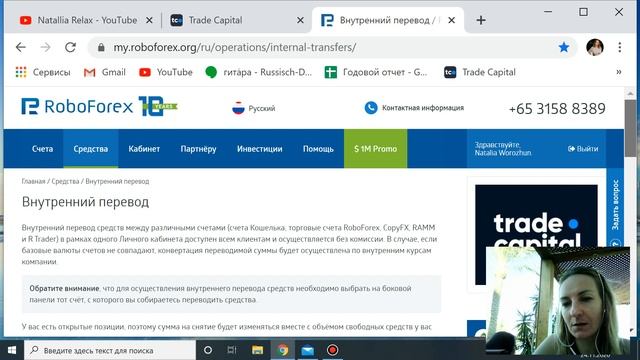The width and height of the screenshot is (640, 360).
Task: Open Cortana circle icon in taskbar
Action: [208, 350]
